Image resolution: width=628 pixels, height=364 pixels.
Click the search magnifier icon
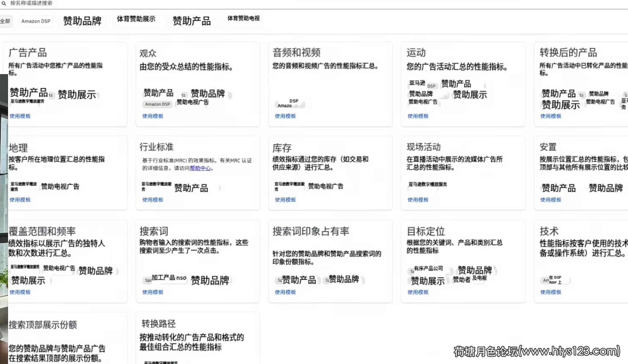pyautogui.click(x=4, y=3)
